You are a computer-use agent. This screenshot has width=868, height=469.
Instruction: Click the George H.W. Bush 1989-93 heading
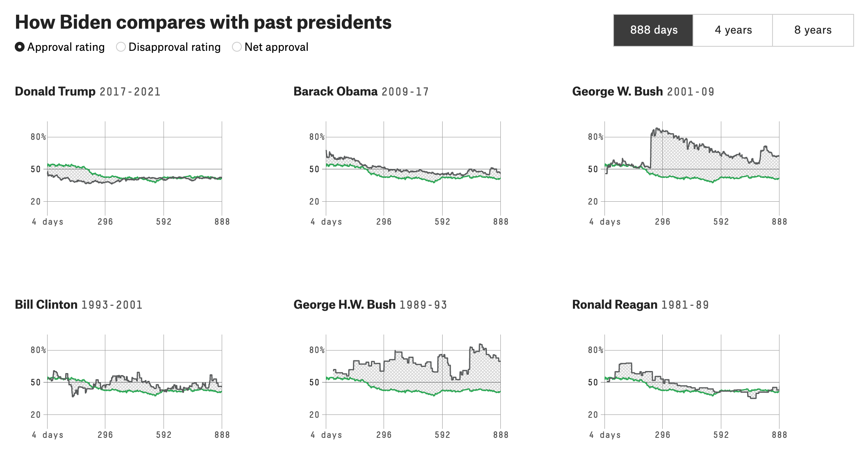click(x=370, y=305)
